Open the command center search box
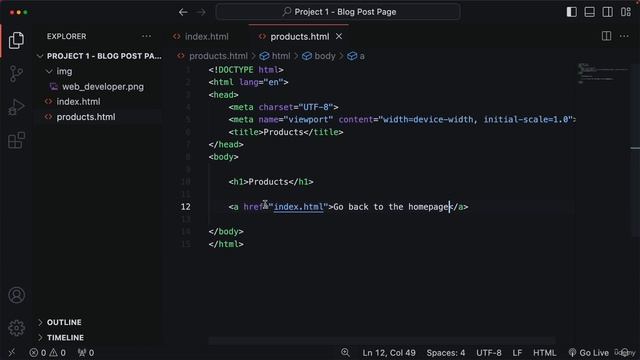This screenshot has height=360, width=640. [x=338, y=12]
